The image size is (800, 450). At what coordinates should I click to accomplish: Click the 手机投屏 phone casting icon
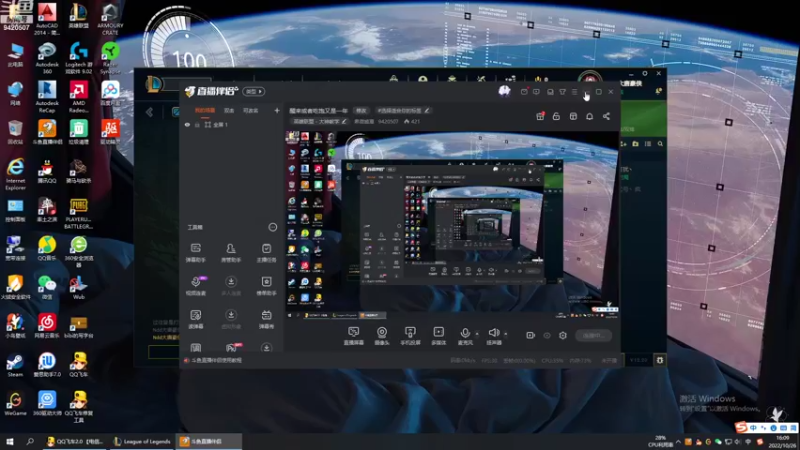click(410, 336)
